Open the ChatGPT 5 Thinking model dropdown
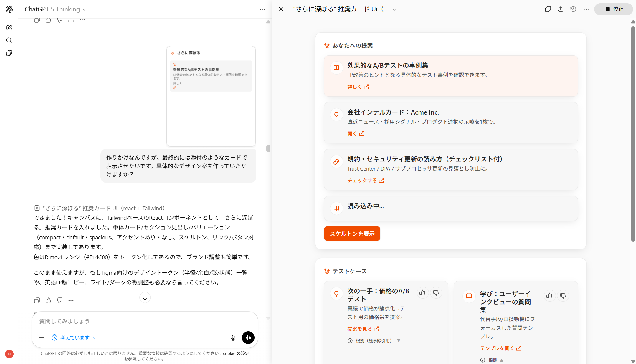Screen dimensions: 636x364 (x=55, y=9)
